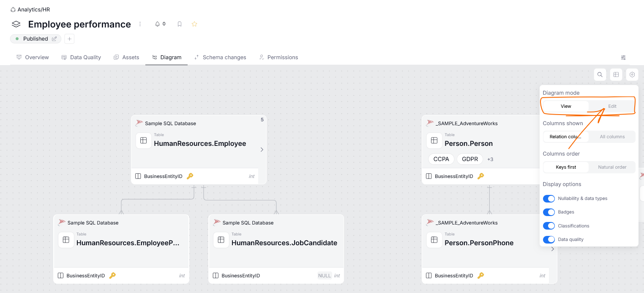Click the key icon in the Person.Person card
This screenshot has width=644, height=293.
(x=480, y=176)
